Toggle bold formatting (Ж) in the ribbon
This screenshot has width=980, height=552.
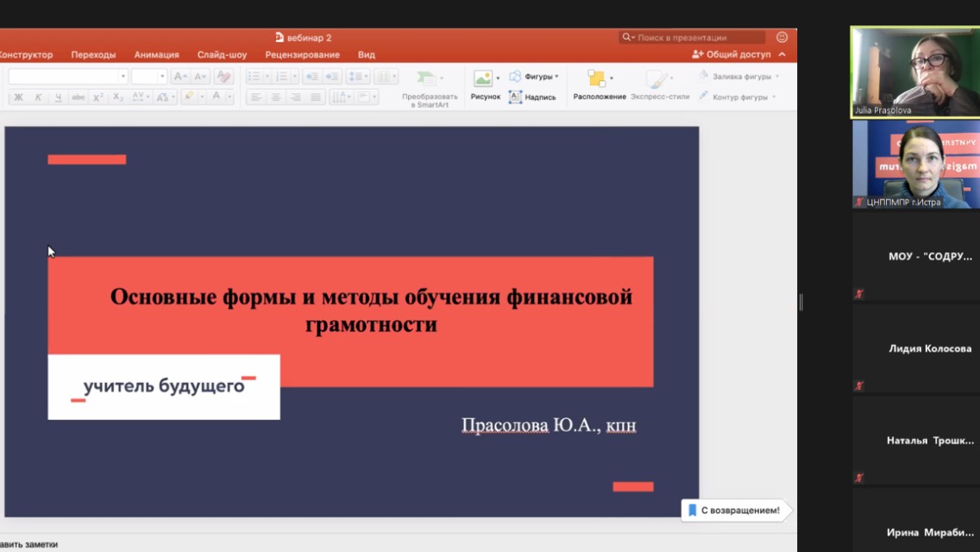(19, 97)
